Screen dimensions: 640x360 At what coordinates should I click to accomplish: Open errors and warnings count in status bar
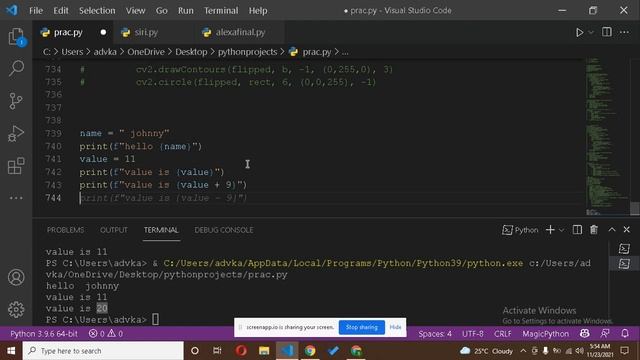[106, 334]
